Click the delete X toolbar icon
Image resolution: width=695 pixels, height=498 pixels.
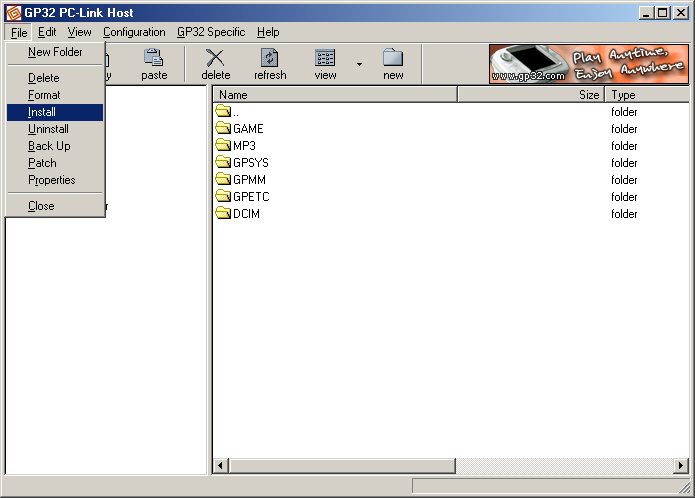[x=215, y=59]
